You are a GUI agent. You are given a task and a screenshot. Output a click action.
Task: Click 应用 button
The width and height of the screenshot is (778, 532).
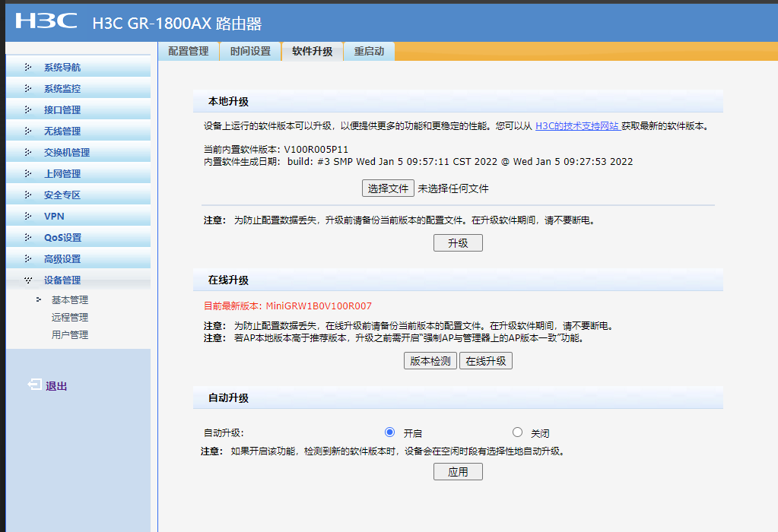point(458,471)
